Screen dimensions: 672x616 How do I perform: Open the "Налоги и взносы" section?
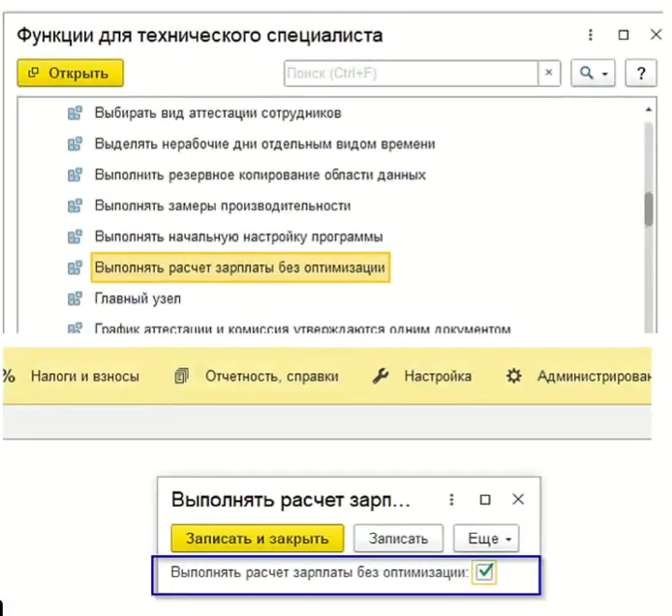[x=85, y=376]
